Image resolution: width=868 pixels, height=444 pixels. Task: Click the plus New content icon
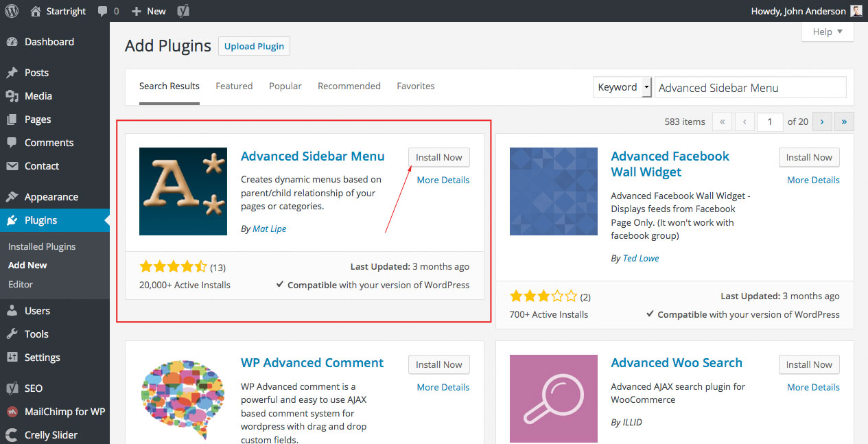[137, 11]
